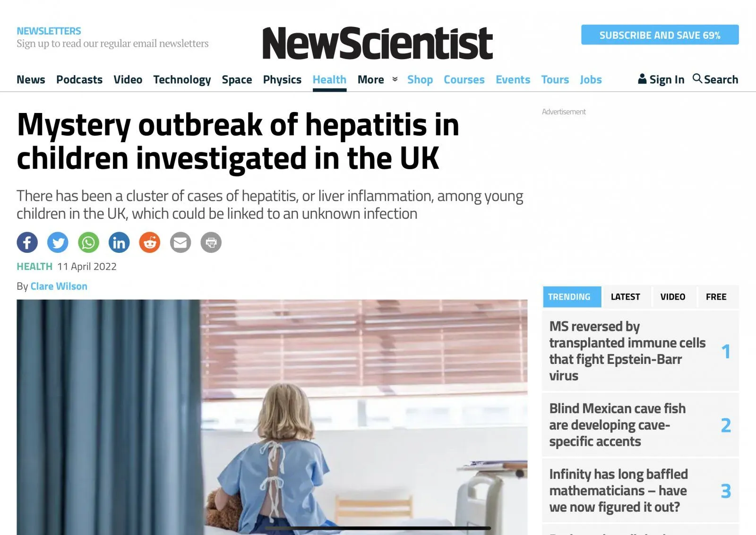Share article on Facebook

[x=27, y=242]
